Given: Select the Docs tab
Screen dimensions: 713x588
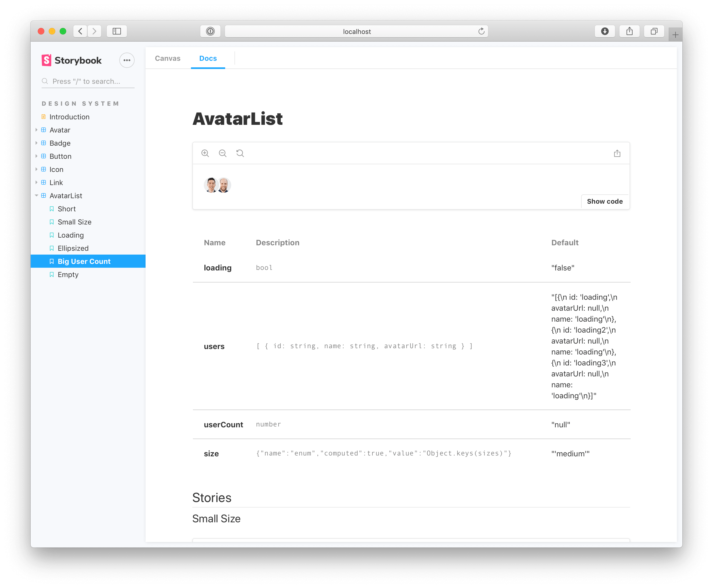Looking at the screenshot, I should pyautogui.click(x=207, y=58).
